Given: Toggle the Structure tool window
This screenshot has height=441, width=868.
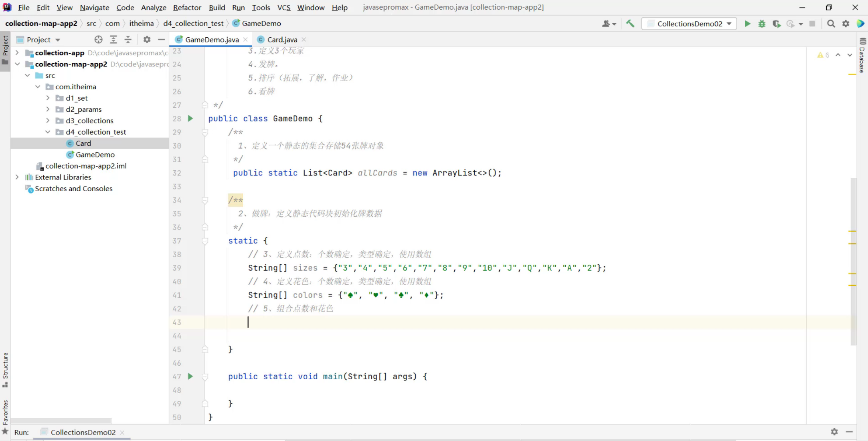Looking at the screenshot, I should (x=5, y=369).
